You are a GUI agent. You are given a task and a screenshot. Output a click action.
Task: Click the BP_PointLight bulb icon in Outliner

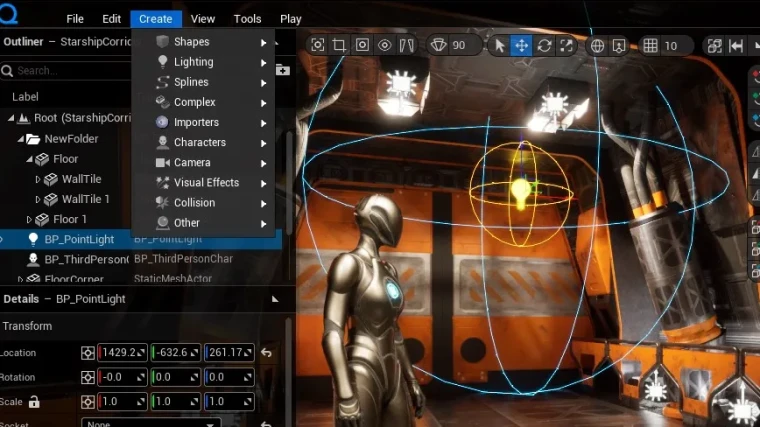tap(33, 238)
